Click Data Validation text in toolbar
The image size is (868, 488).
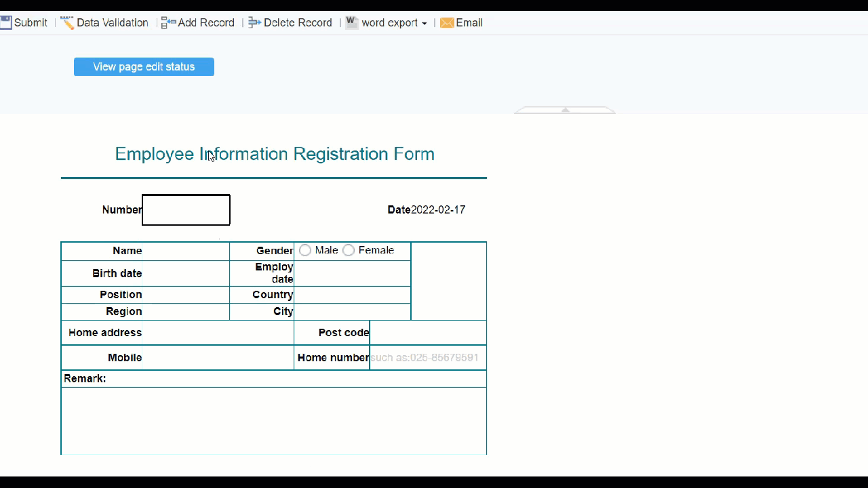click(x=113, y=22)
